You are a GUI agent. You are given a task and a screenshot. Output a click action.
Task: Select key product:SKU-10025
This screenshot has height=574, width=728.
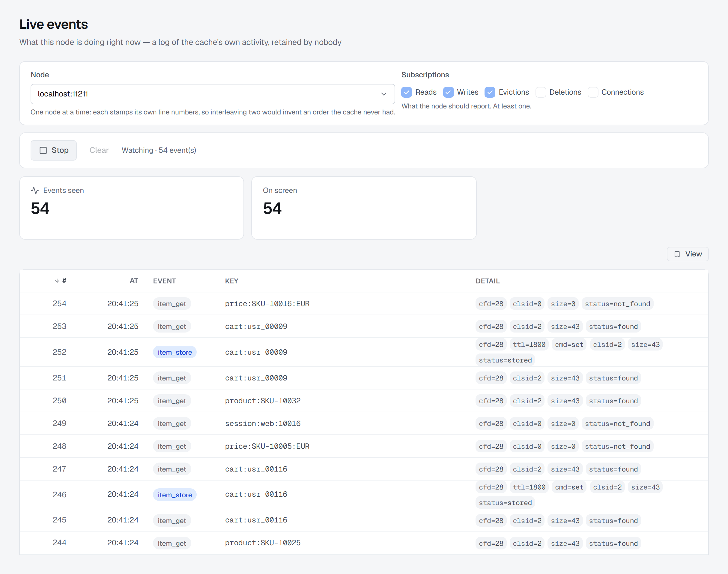263,543
